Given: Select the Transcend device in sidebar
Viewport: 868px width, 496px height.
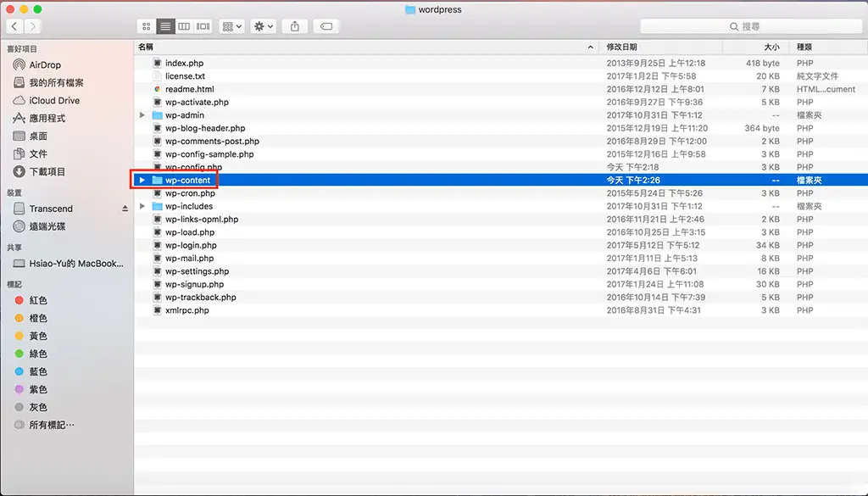Looking at the screenshot, I should (42, 209).
